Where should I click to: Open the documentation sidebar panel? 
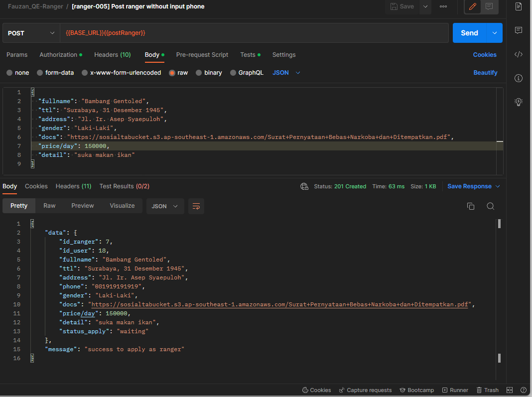[518, 7]
